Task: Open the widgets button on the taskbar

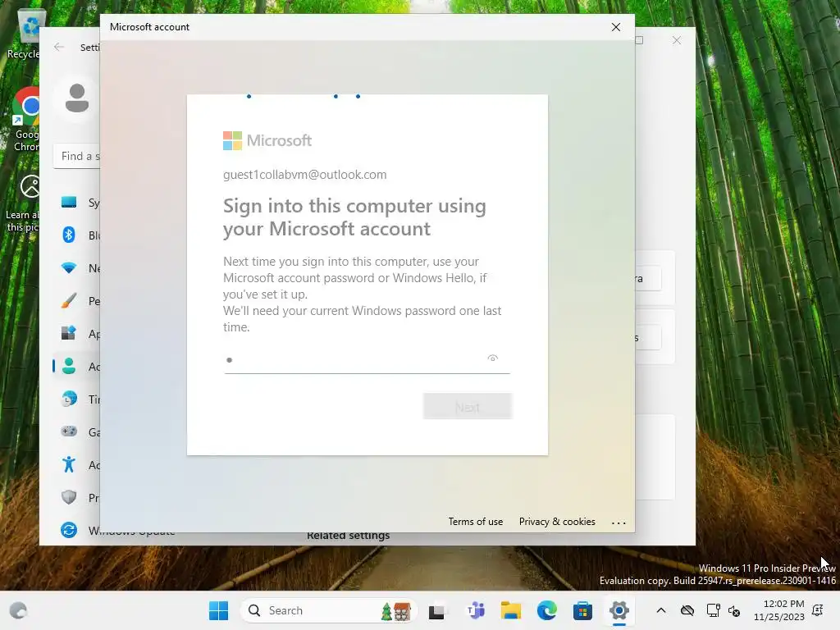Action: tap(18, 610)
